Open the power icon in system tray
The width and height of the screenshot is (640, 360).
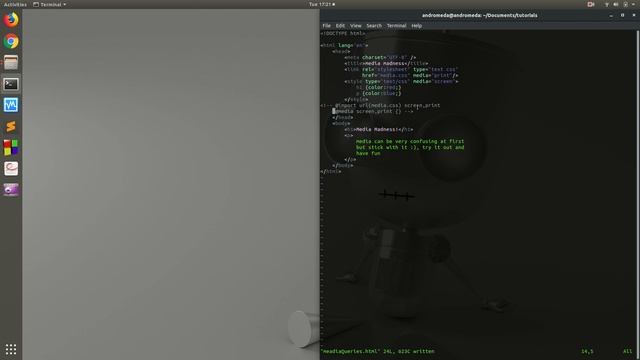pyautogui.click(x=625, y=4)
